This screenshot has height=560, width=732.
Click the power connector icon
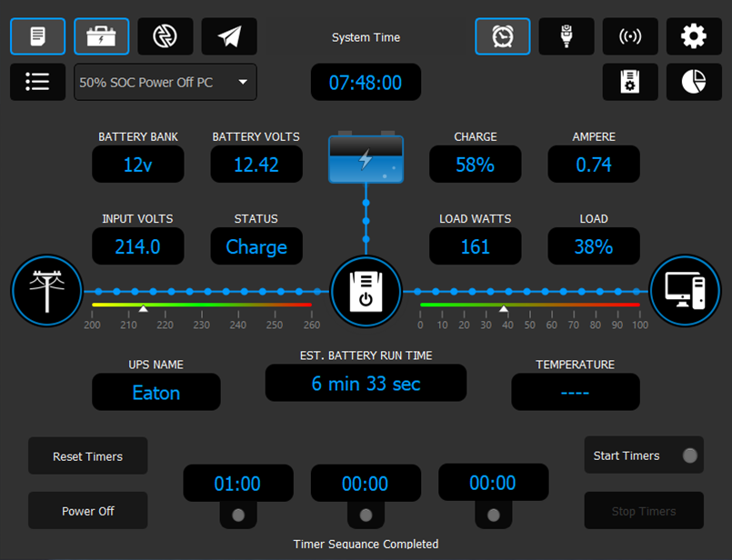(x=566, y=36)
